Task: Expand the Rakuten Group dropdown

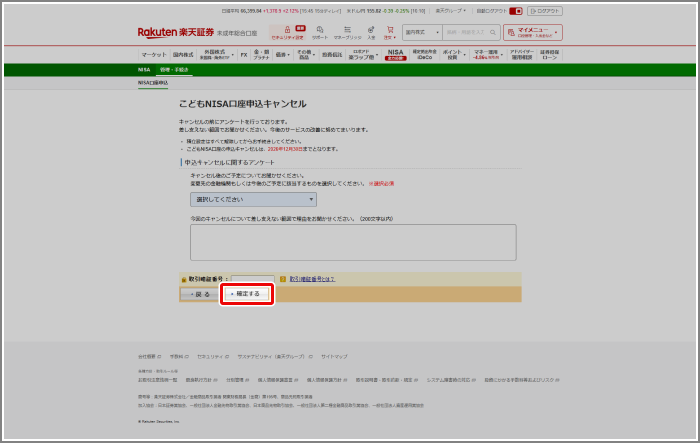Action: point(450,11)
